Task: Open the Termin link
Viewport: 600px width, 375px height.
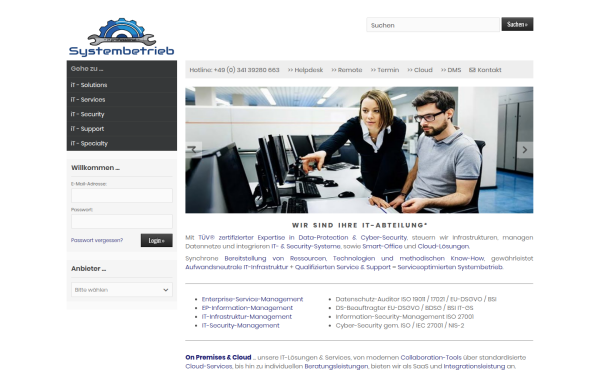Action: tap(385, 70)
